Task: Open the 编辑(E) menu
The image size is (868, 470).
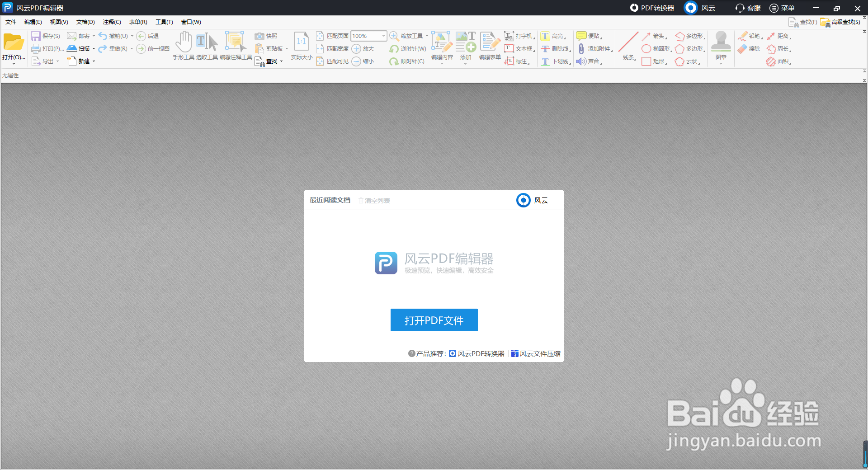Action: point(33,22)
